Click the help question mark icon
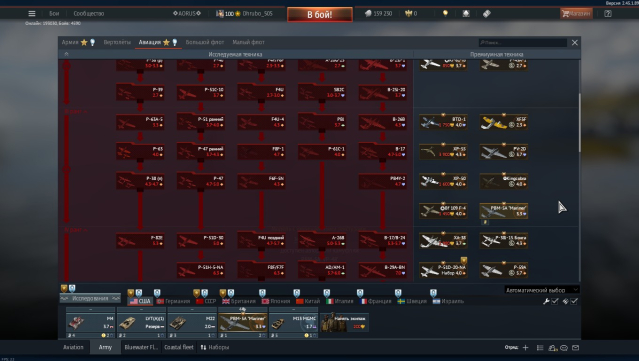The image size is (639, 361). click(608, 13)
